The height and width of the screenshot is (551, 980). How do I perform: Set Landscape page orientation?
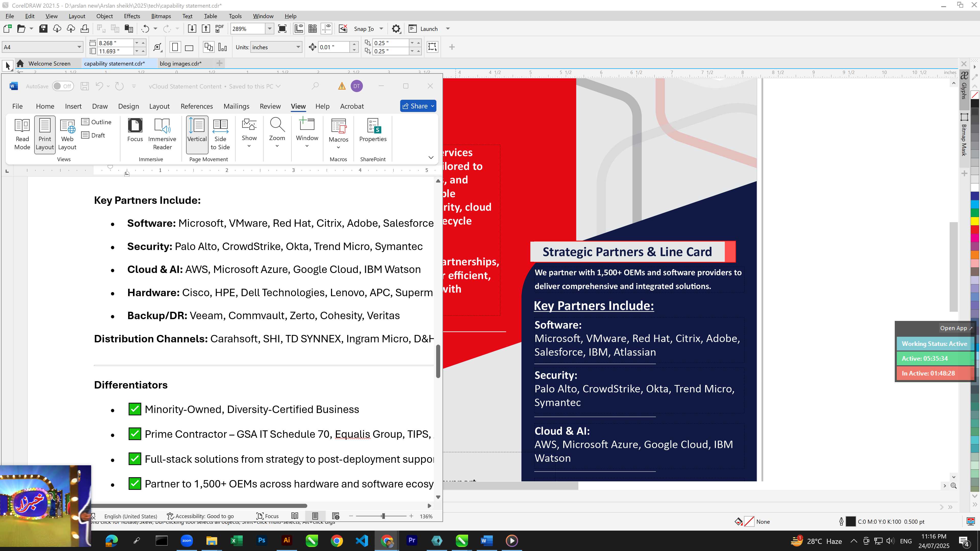[189, 47]
